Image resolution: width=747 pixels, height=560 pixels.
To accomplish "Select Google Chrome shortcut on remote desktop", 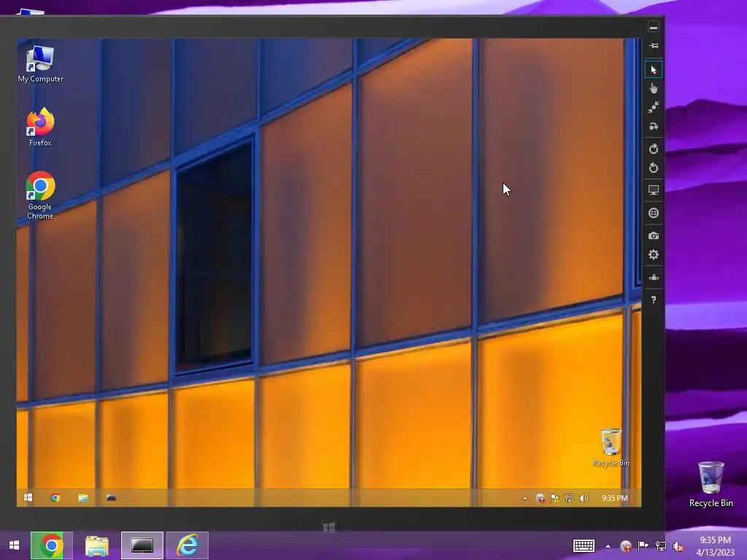I will 40,195.
